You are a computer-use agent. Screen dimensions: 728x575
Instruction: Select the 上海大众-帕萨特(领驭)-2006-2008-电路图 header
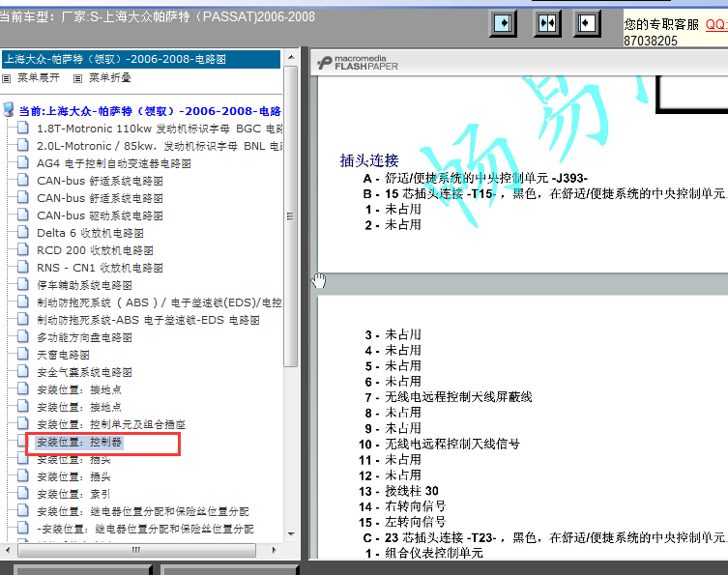coord(141,59)
